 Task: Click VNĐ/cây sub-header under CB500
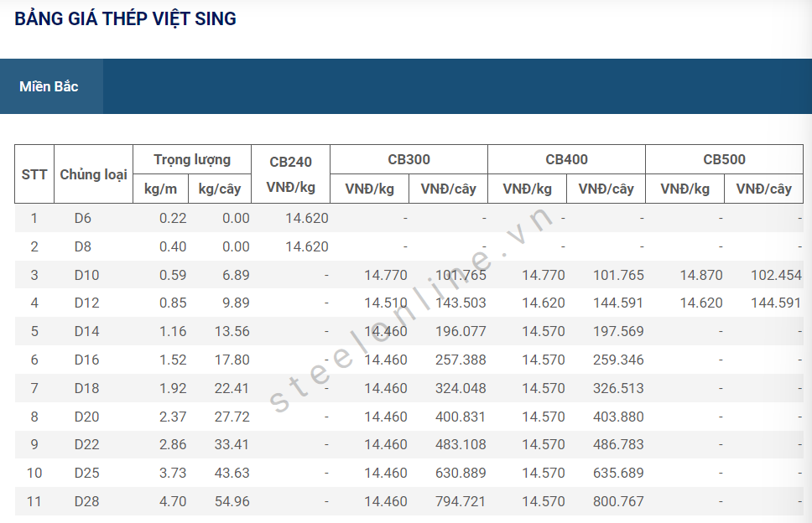coord(764,189)
